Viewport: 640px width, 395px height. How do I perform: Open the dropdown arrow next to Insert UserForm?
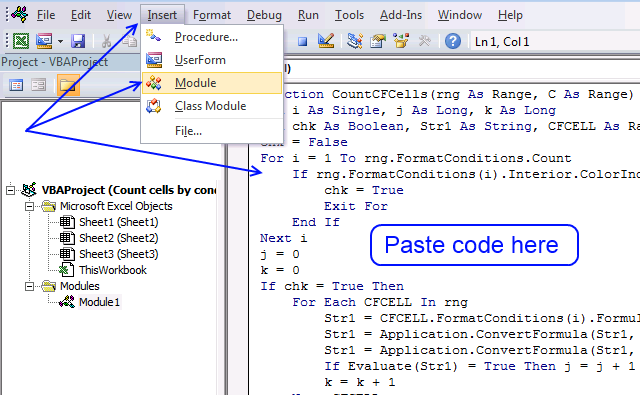click(x=60, y=41)
